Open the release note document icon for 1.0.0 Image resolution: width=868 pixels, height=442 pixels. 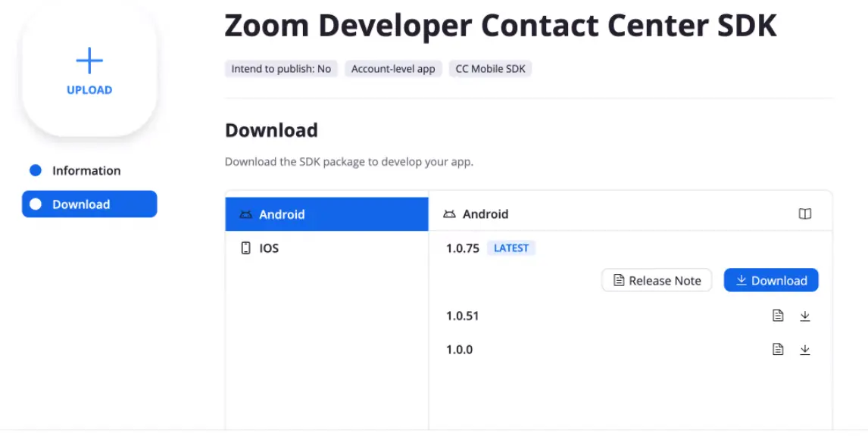pos(778,349)
